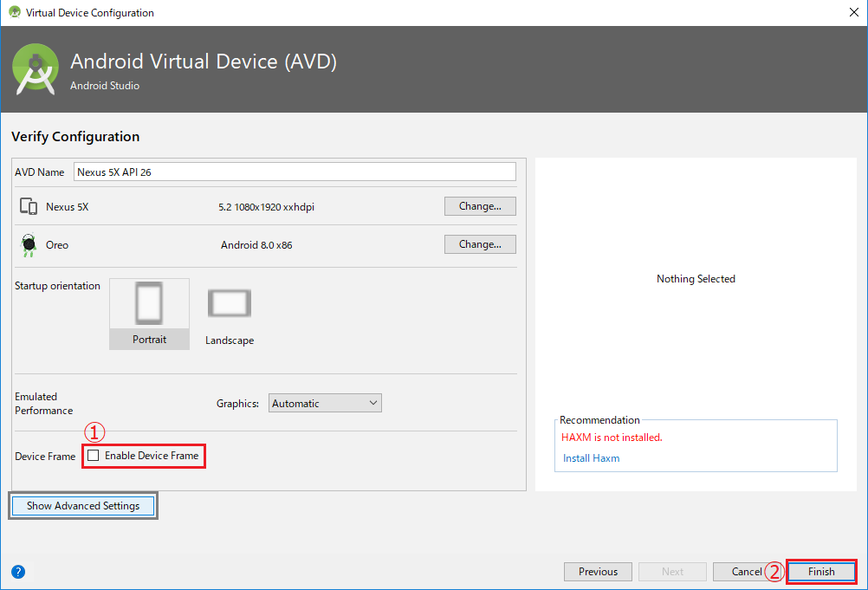Finish creating the Nexus 5X AVD
This screenshot has height=590, width=868.
point(820,571)
